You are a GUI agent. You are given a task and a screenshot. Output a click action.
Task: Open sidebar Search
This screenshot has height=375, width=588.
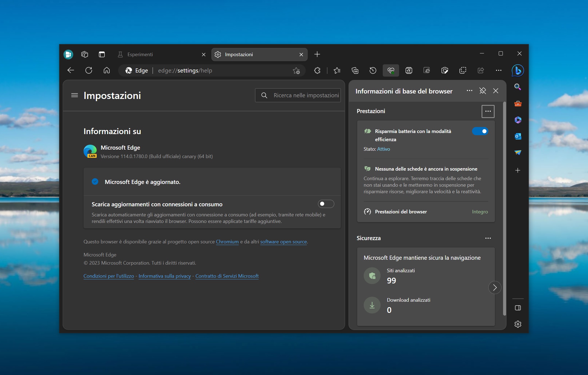tap(518, 87)
